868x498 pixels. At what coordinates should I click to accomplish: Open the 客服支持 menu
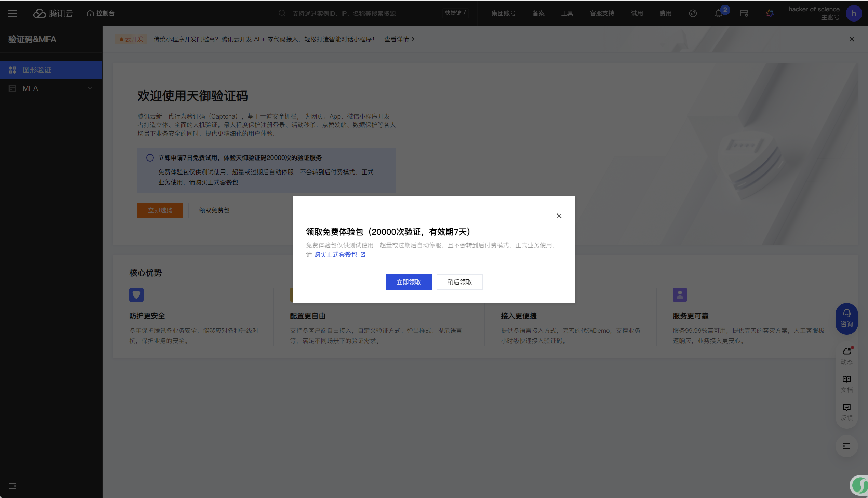tap(602, 13)
